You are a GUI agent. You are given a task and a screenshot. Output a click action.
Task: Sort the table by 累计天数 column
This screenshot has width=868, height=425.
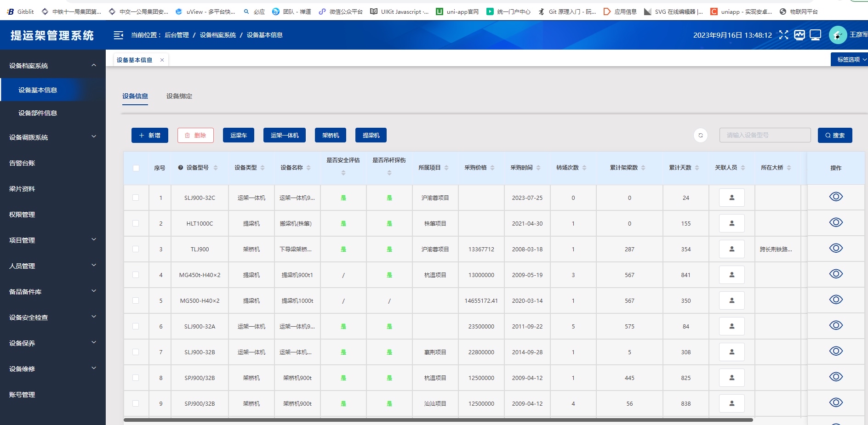697,168
